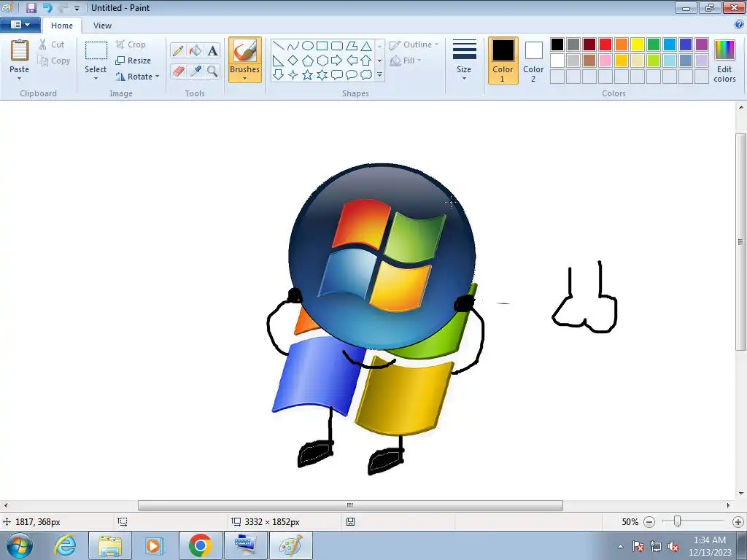
Task: Click the Copy button
Action: point(54,61)
